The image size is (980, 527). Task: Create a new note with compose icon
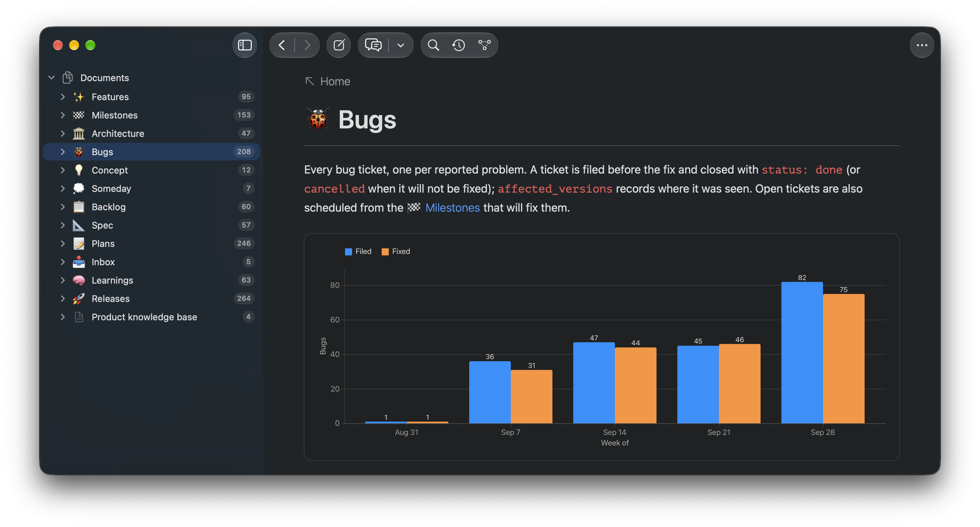coord(339,45)
